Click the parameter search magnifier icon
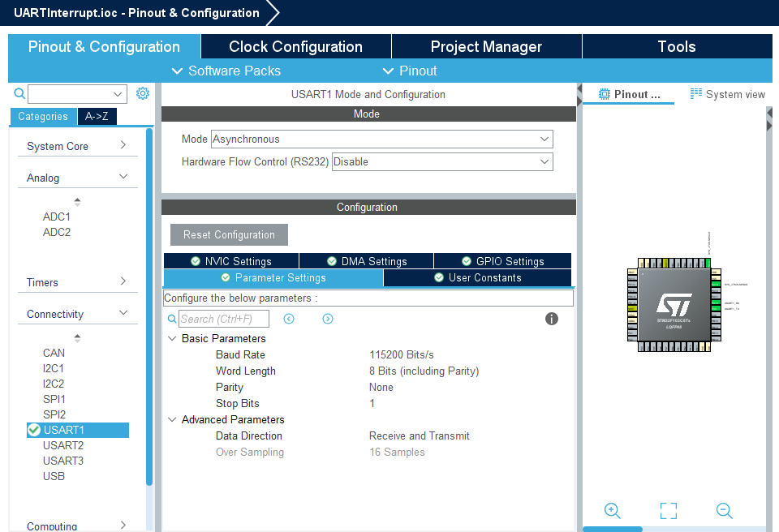The width and height of the screenshot is (779, 532). point(172,319)
